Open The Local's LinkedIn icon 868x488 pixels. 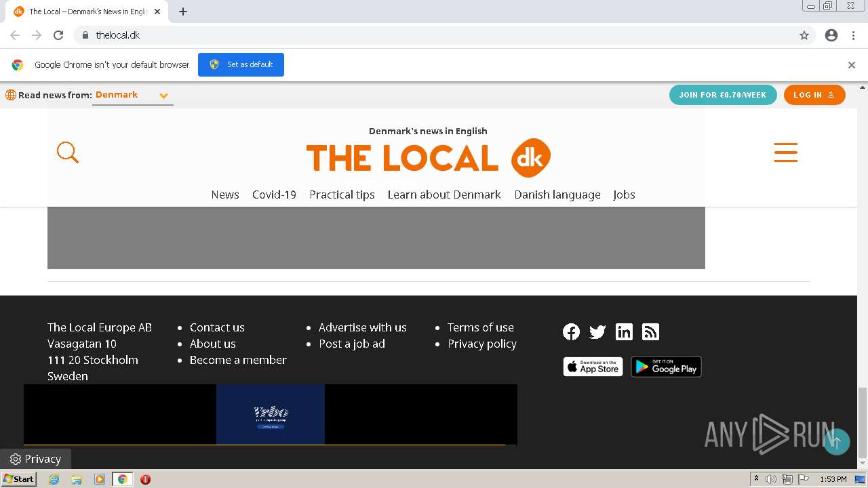(624, 331)
